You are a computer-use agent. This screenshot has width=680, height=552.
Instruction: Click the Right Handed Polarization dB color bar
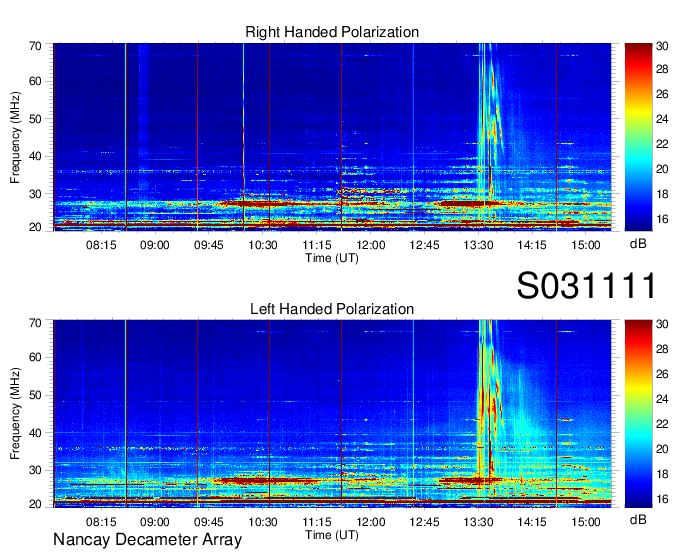point(638,137)
